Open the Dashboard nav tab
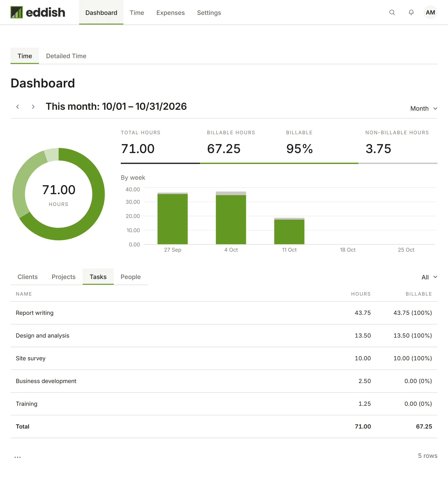Image resolution: width=448 pixels, height=488 pixels. coord(101,12)
